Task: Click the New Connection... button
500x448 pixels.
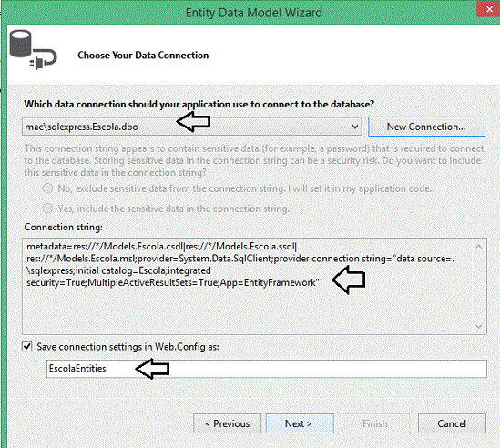Action: click(426, 127)
